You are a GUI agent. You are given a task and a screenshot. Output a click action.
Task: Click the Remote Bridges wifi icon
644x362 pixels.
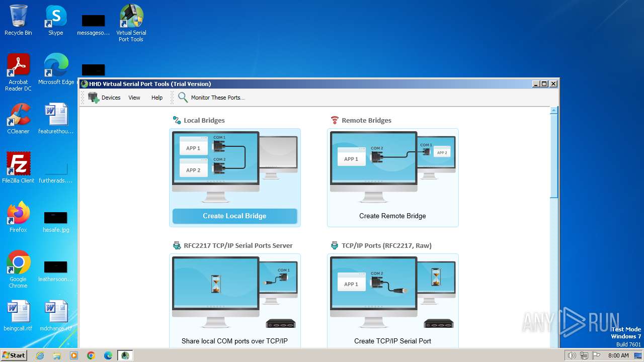(335, 120)
